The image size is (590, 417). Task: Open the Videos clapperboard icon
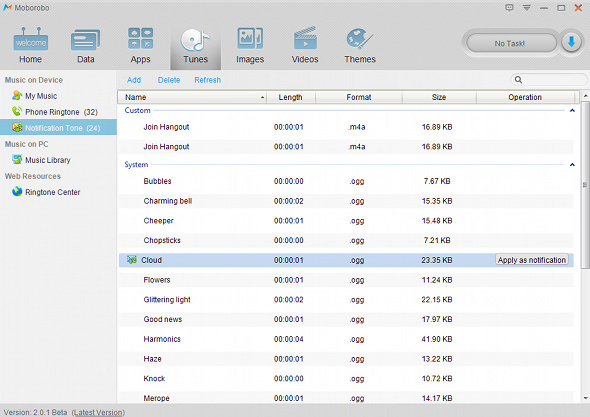(x=305, y=38)
